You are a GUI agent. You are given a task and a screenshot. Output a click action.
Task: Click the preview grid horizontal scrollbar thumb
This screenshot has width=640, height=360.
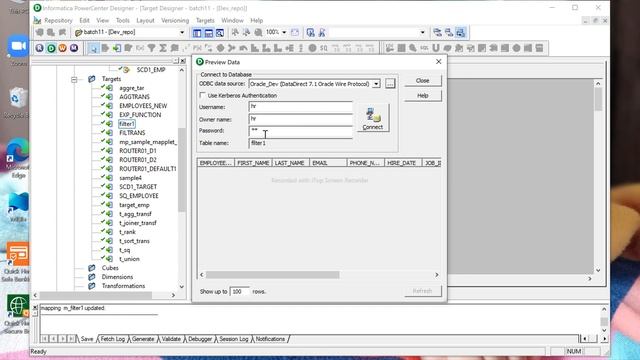pyautogui.click(x=272, y=275)
